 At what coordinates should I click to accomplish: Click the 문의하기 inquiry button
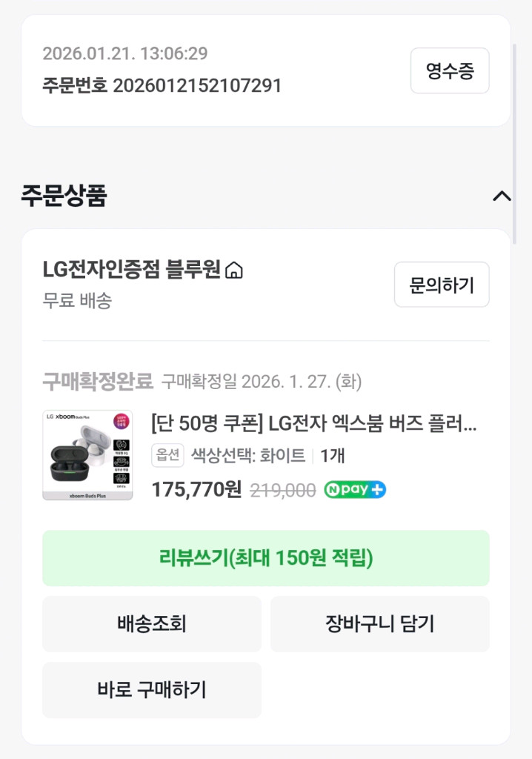pos(442,285)
